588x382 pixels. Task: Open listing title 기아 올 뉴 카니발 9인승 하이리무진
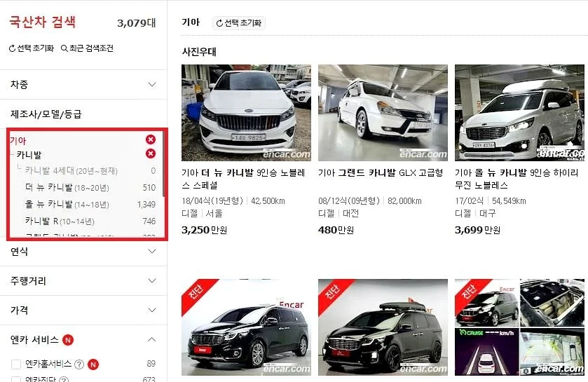pyautogui.click(x=517, y=179)
